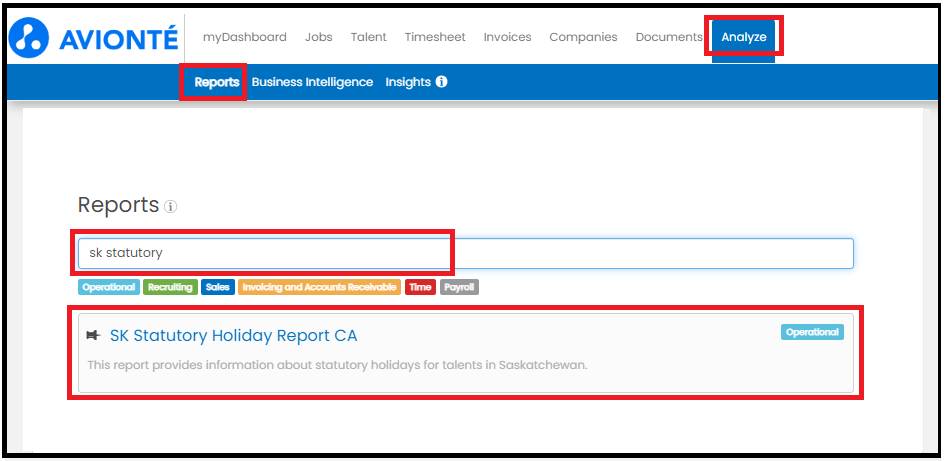Open the Business Intelligence sub-tab

[313, 82]
